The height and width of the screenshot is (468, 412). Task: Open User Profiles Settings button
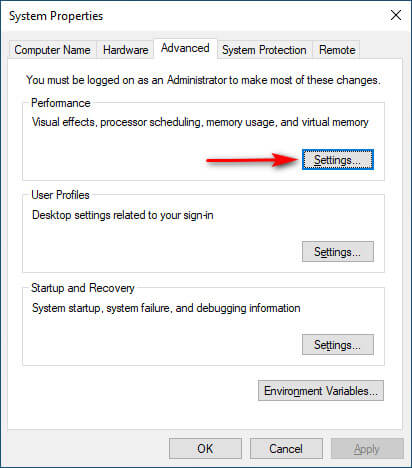point(338,252)
